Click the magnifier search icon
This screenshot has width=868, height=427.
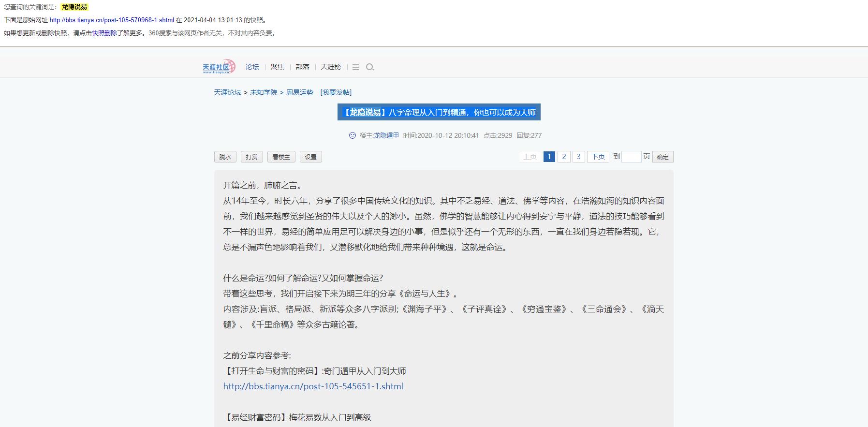[370, 67]
